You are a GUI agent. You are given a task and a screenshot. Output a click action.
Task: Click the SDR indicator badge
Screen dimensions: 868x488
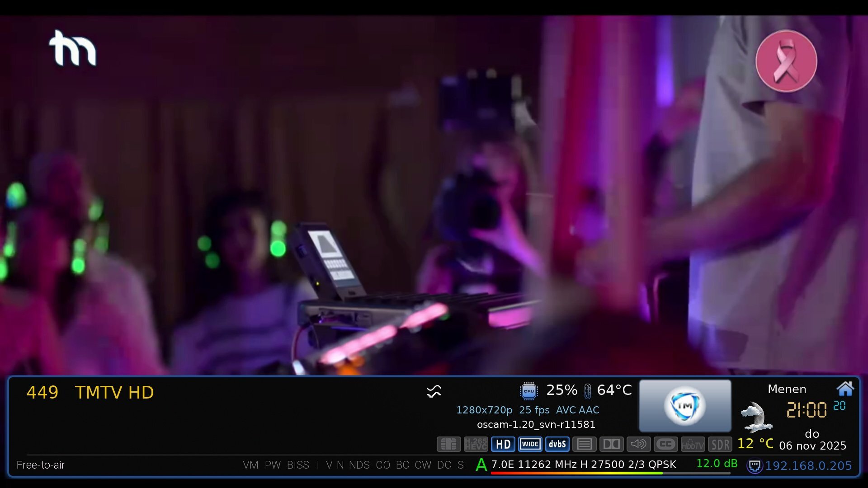(720, 445)
